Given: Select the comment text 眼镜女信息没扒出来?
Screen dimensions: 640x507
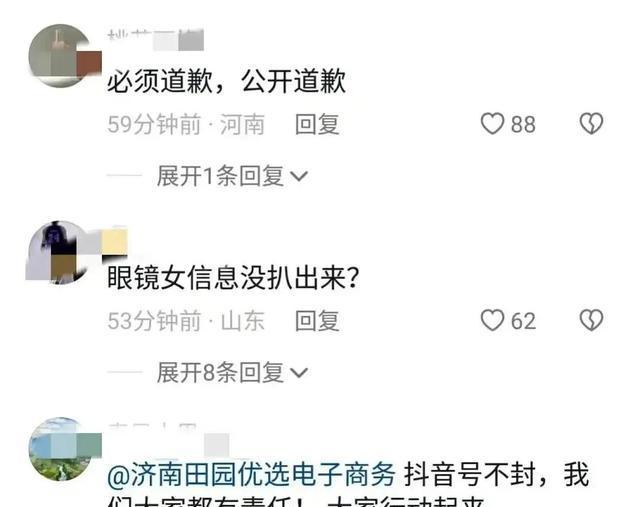Looking at the screenshot, I should (x=233, y=278).
